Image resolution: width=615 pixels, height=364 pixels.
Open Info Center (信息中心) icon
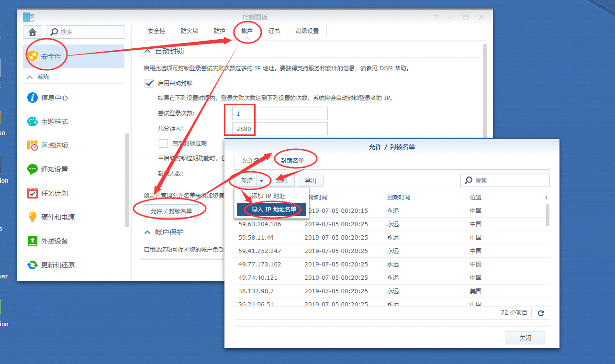[33, 98]
